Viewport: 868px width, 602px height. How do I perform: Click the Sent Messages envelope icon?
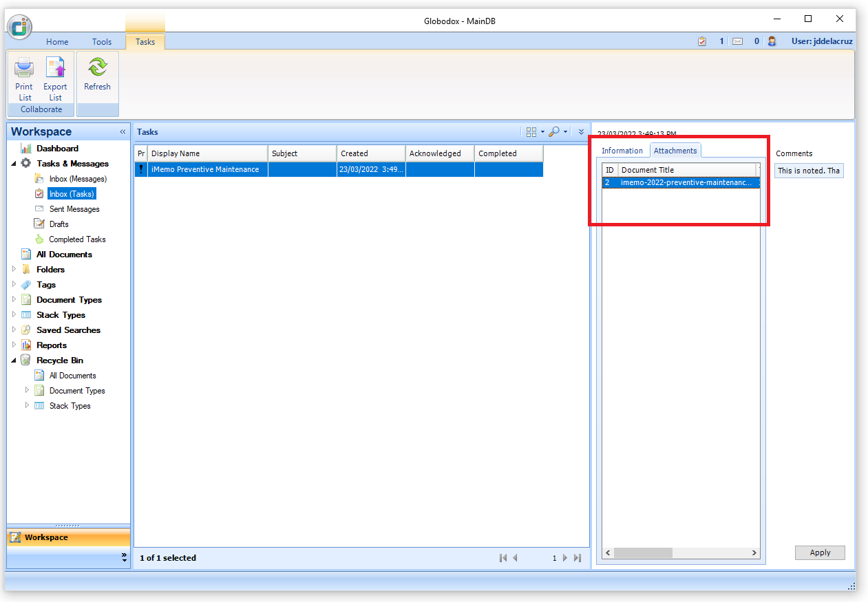point(39,209)
